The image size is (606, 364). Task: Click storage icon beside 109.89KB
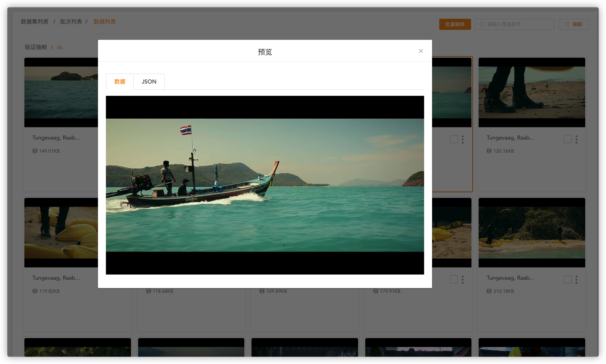tap(262, 291)
